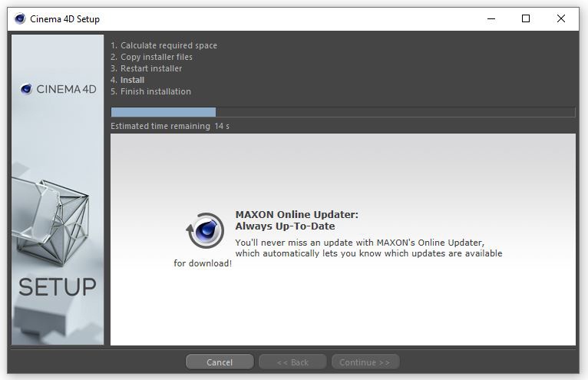Image resolution: width=588 pixels, height=380 pixels.
Task: Select the bold '4. Install' step
Action: (x=127, y=80)
